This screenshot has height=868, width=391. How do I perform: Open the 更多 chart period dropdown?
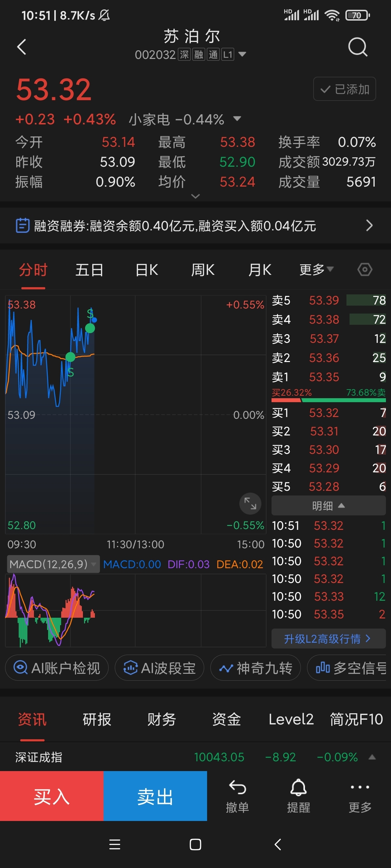pyautogui.click(x=316, y=269)
